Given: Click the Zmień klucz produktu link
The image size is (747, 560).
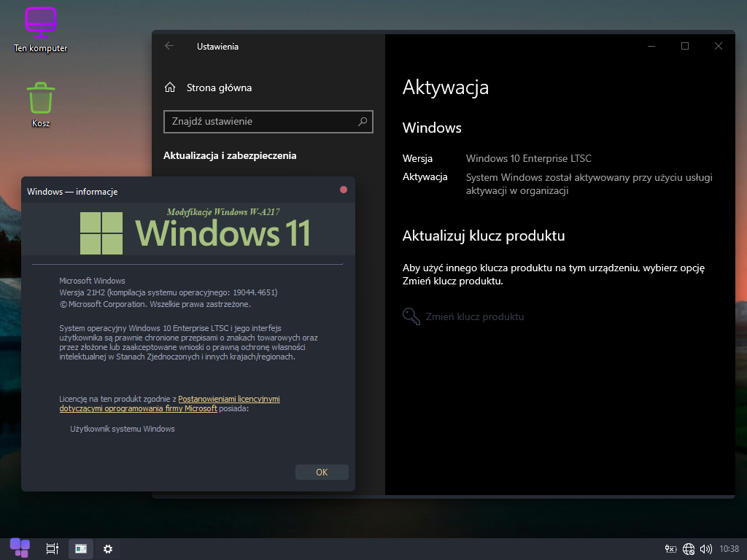Looking at the screenshot, I should [x=475, y=316].
